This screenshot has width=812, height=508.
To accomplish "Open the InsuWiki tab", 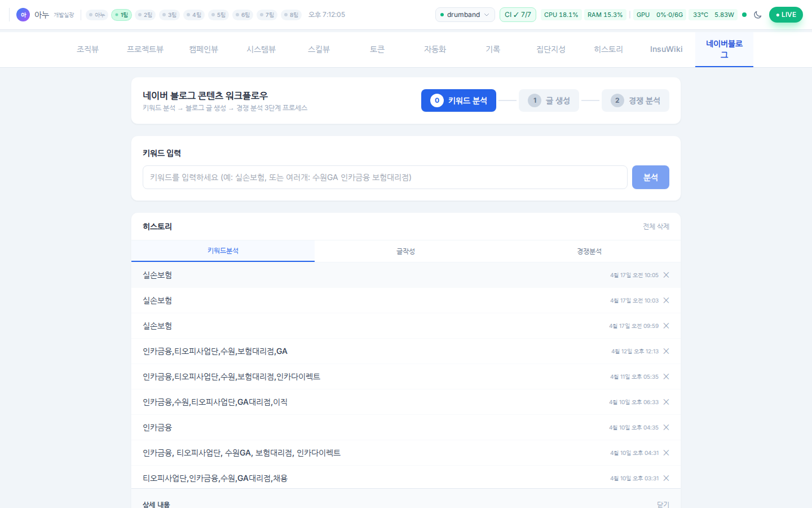I will coord(666,49).
